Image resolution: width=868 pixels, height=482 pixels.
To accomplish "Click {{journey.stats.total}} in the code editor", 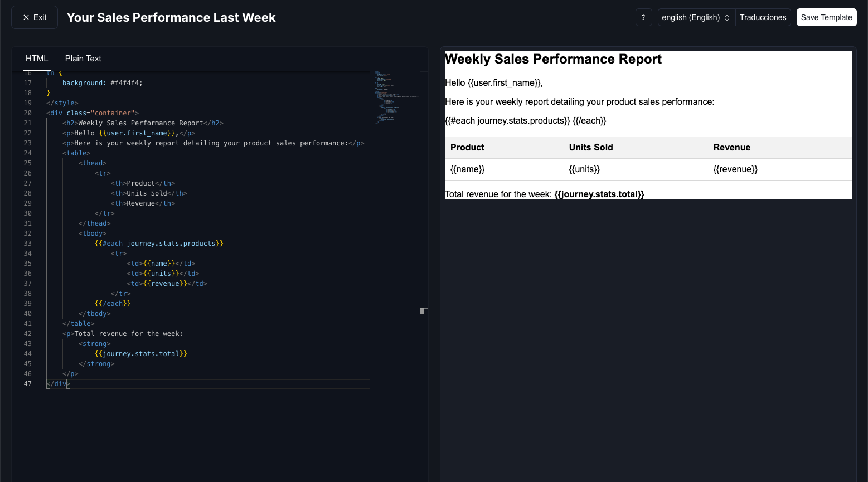I will 140,354.
